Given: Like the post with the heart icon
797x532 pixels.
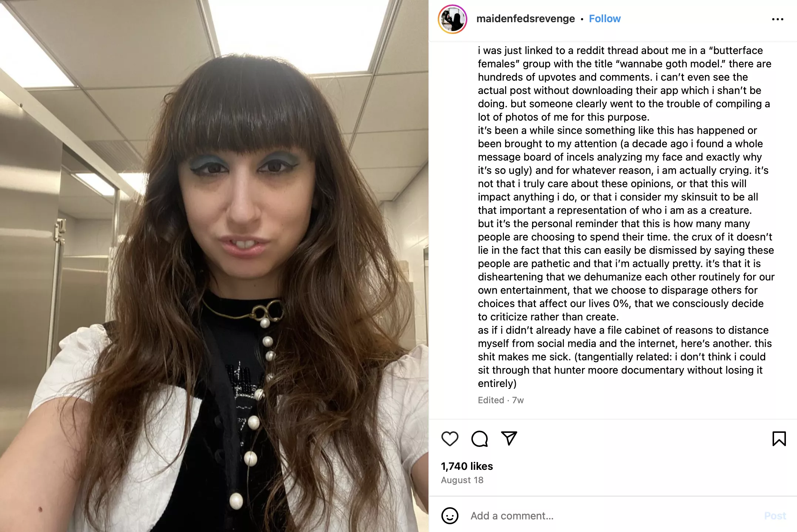Looking at the screenshot, I should pyautogui.click(x=450, y=439).
